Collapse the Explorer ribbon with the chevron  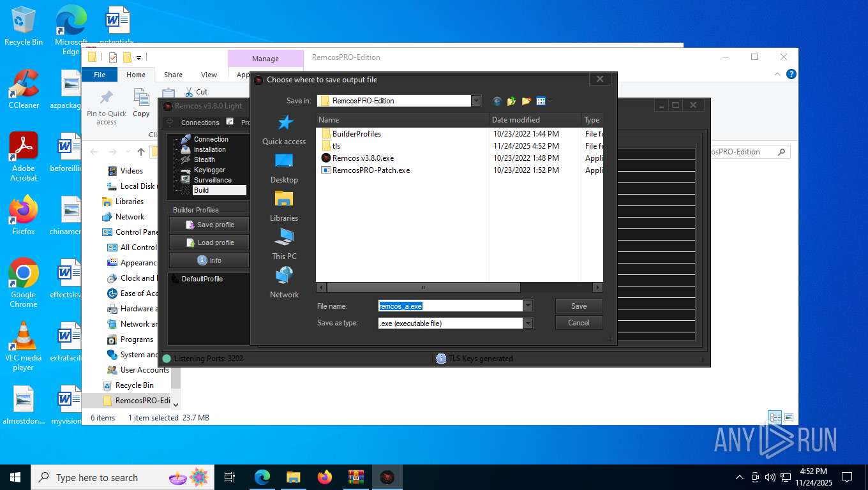(777, 75)
